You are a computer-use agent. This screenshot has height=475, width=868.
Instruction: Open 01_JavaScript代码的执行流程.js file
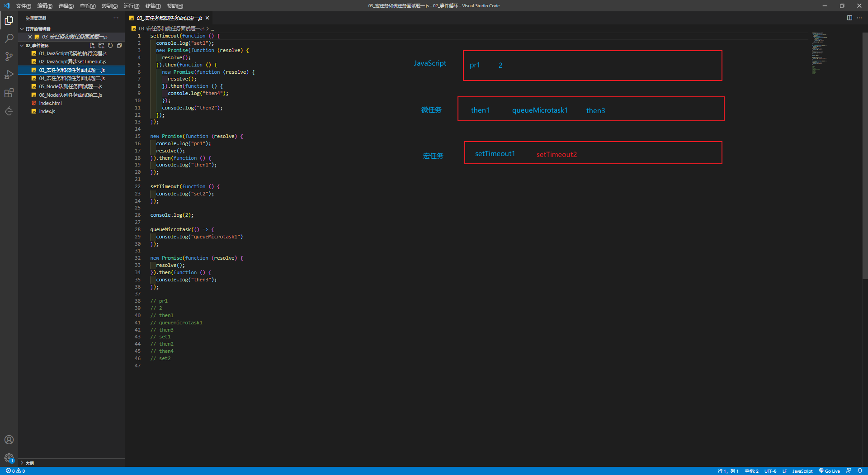pyautogui.click(x=72, y=53)
